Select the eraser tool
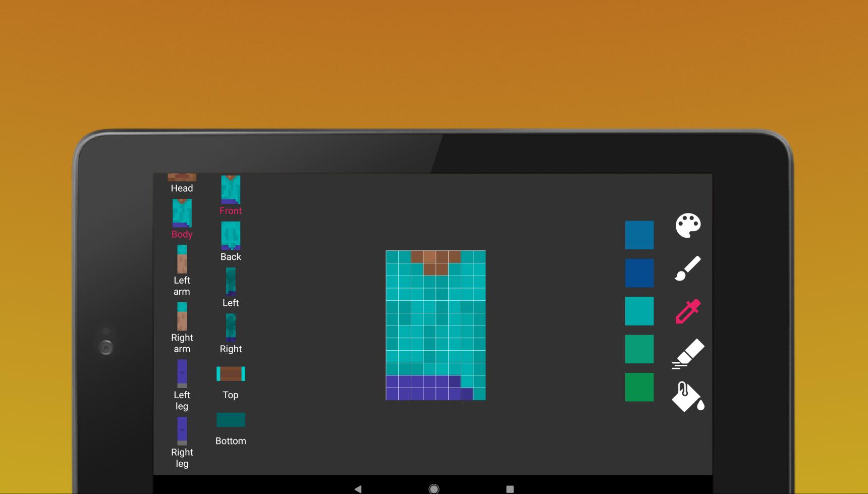Image resolution: width=868 pixels, height=494 pixels. coord(688,354)
